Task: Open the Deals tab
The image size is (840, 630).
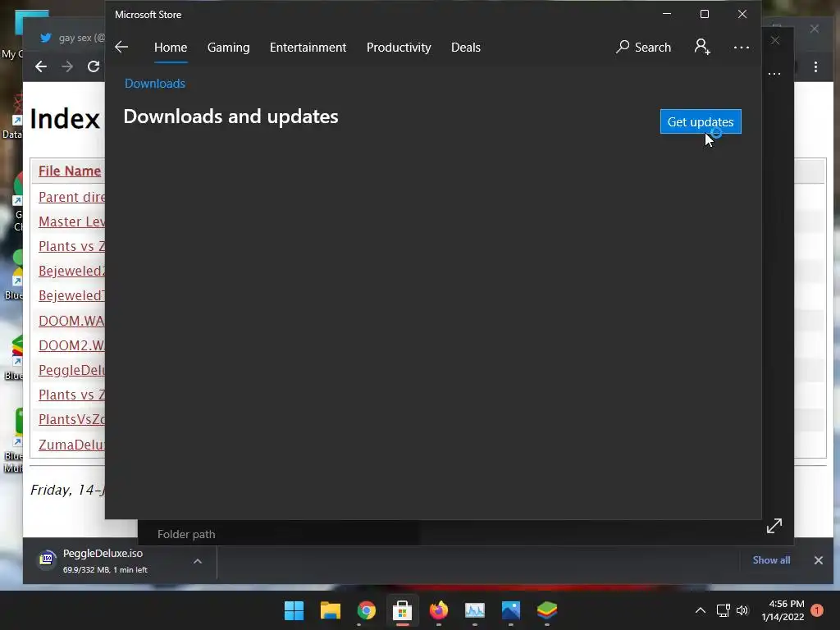Action: click(466, 47)
